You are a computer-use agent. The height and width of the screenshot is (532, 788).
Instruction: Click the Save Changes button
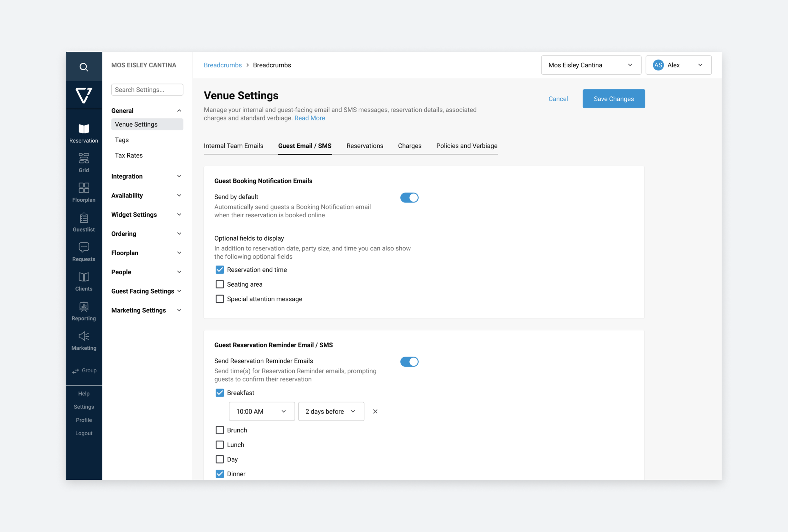613,99
